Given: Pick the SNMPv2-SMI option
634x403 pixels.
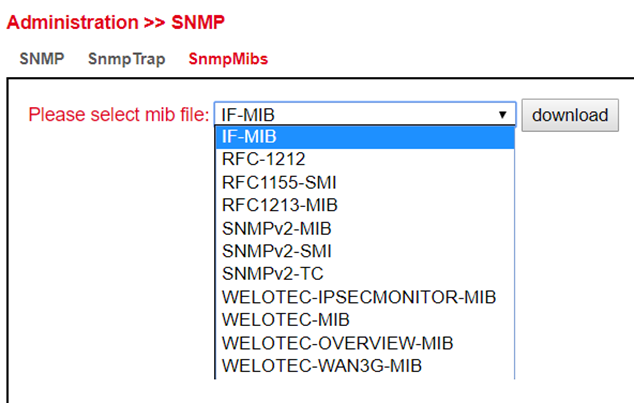Looking at the screenshot, I should 277,250.
